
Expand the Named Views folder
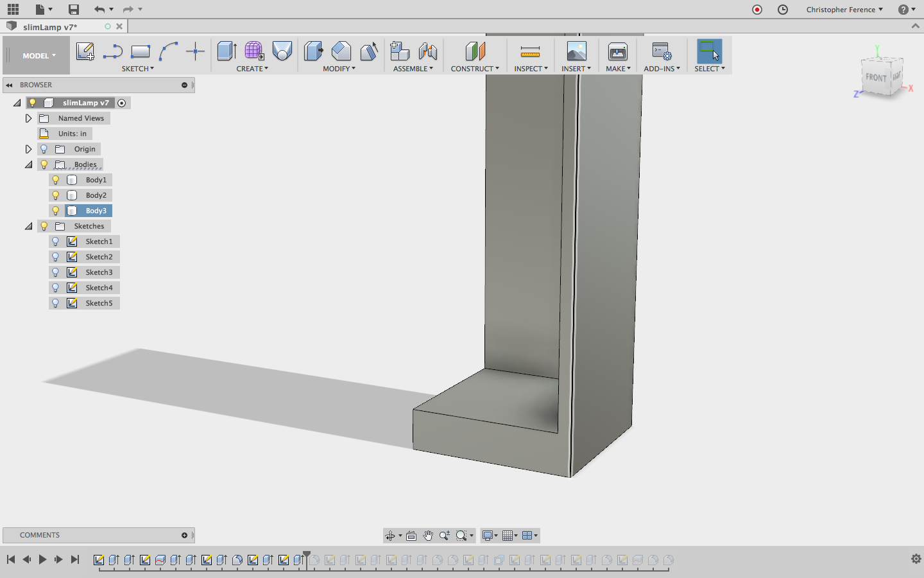coord(28,118)
